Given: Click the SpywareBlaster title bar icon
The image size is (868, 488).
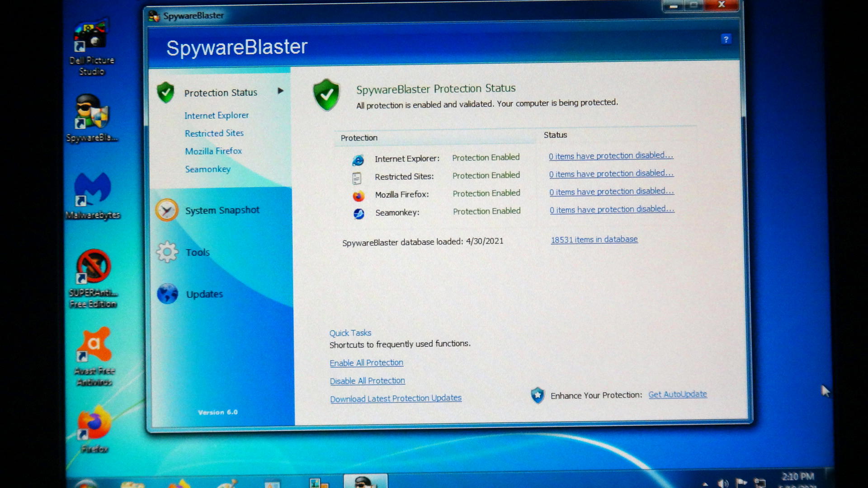Looking at the screenshot, I should (154, 16).
